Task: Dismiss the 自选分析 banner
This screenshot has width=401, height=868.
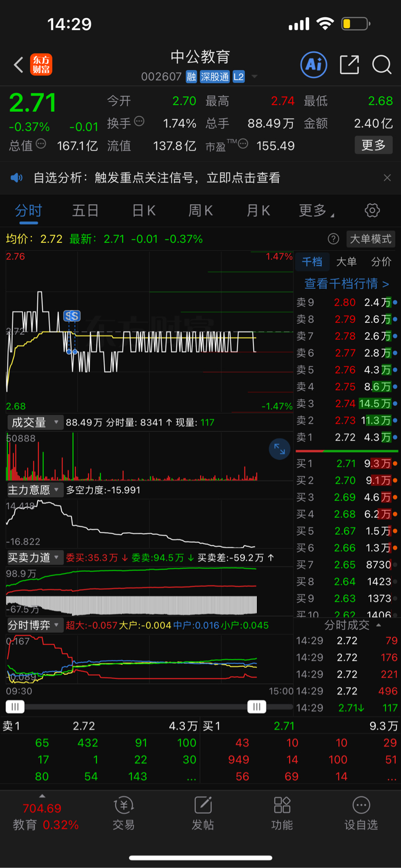Action: point(387,178)
